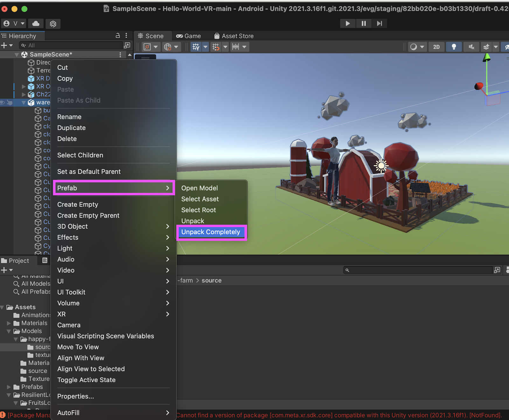This screenshot has height=420, width=509.
Task: Click the Hierarchy panel lock icon
Action: pyautogui.click(x=118, y=36)
